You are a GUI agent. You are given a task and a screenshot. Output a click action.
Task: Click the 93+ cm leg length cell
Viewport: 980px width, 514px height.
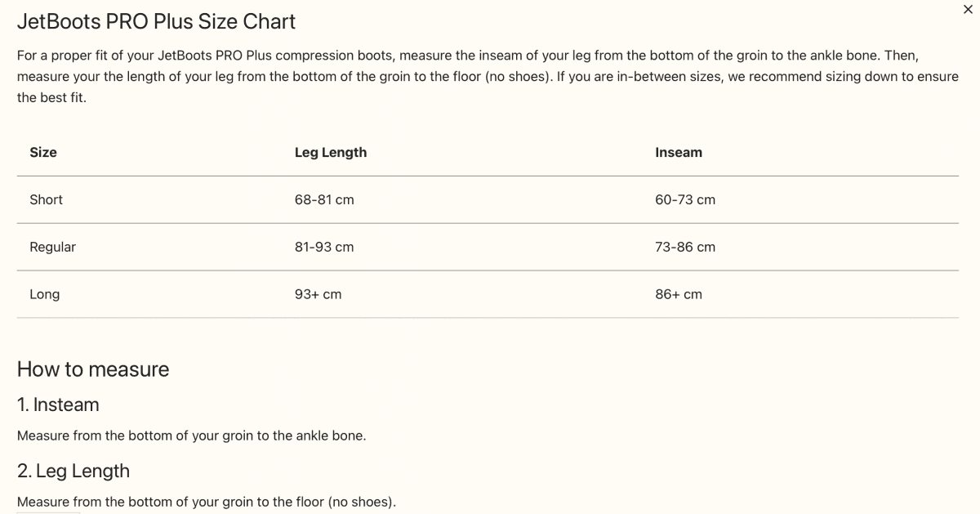point(318,294)
